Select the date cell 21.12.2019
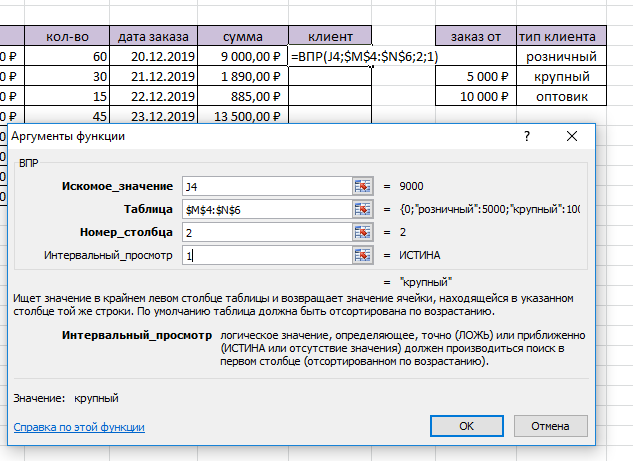 coord(153,76)
